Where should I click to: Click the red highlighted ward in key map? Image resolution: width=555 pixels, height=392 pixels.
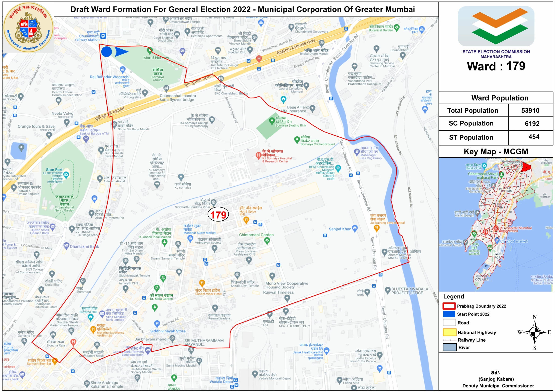pyautogui.click(x=526, y=167)
